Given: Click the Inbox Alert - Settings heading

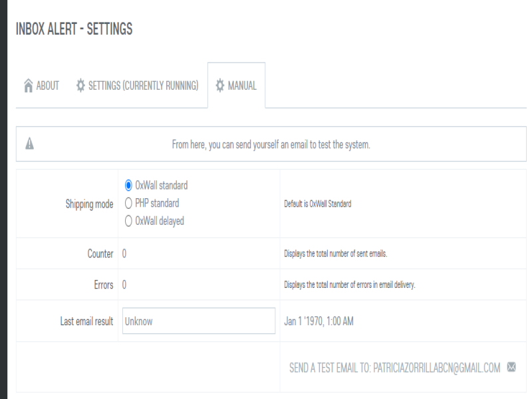Looking at the screenshot, I should pos(74,29).
